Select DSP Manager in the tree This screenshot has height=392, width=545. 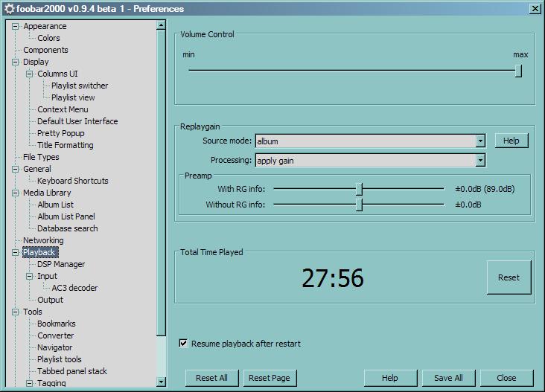(61, 264)
